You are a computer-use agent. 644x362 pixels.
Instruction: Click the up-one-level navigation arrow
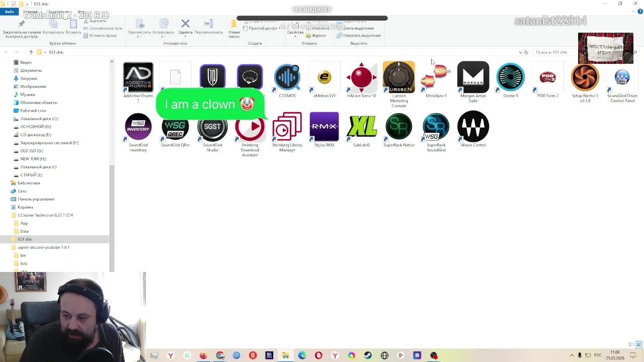[x=31, y=52]
